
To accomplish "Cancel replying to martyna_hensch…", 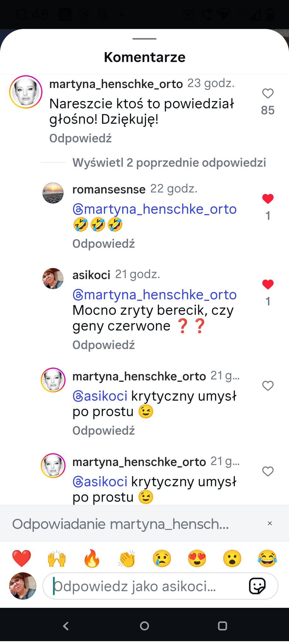I will click(270, 523).
